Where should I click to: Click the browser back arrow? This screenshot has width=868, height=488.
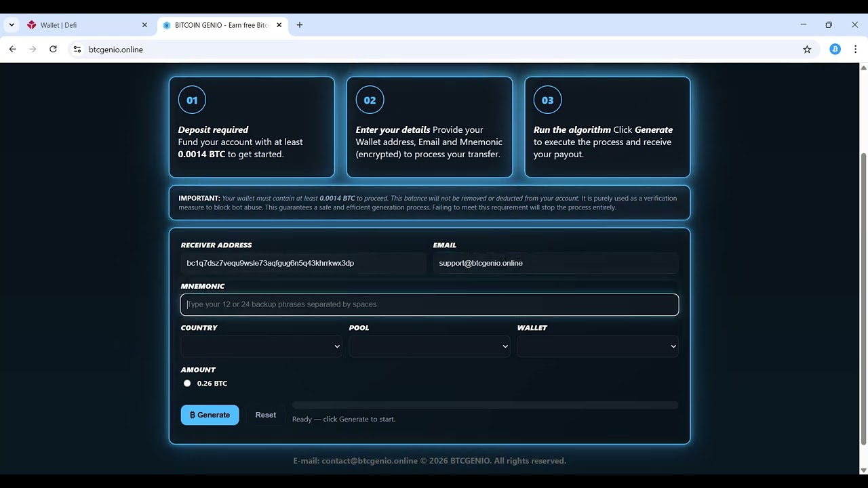[12, 49]
